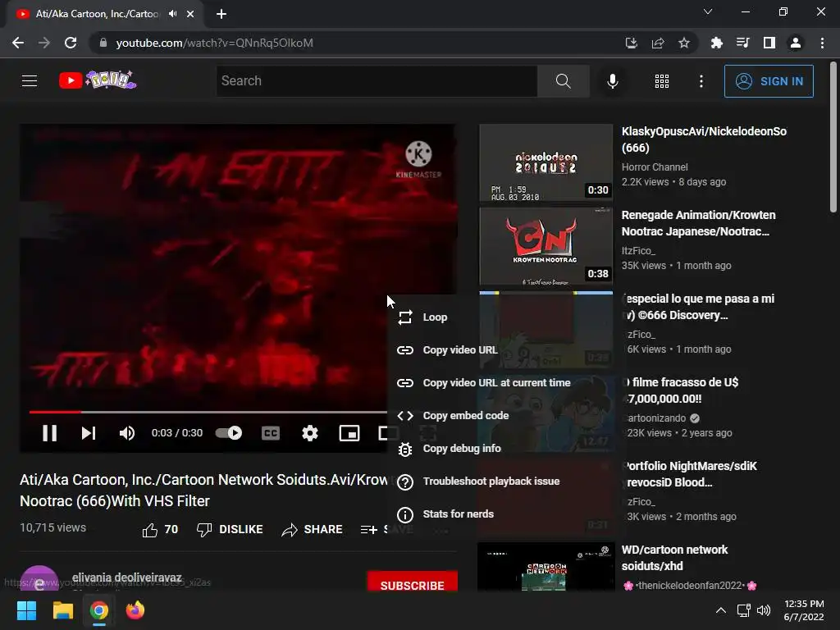
Task: Click install app icon in address bar
Action: pyautogui.click(x=631, y=43)
